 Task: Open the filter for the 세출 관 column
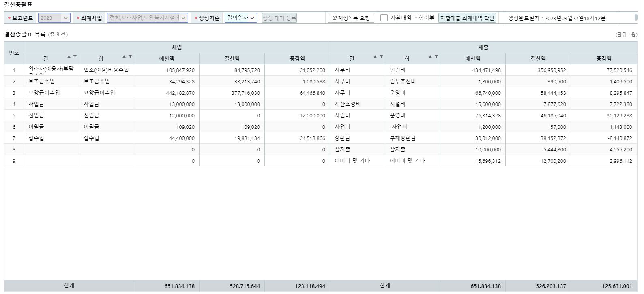tap(381, 57)
